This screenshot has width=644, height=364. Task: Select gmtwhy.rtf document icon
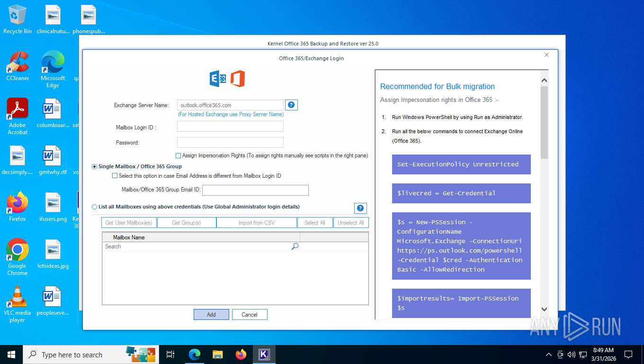53,160
